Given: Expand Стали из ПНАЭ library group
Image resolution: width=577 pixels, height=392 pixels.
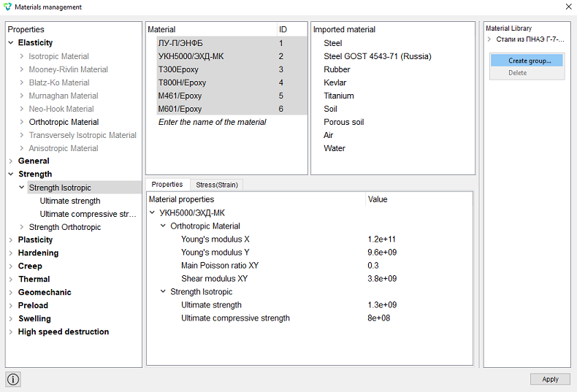Looking at the screenshot, I should coord(489,39).
